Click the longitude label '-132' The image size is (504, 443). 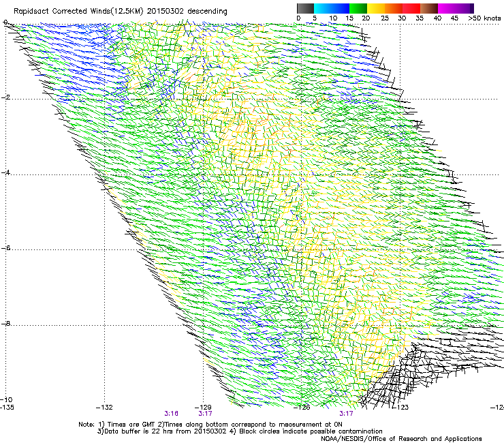(x=104, y=408)
